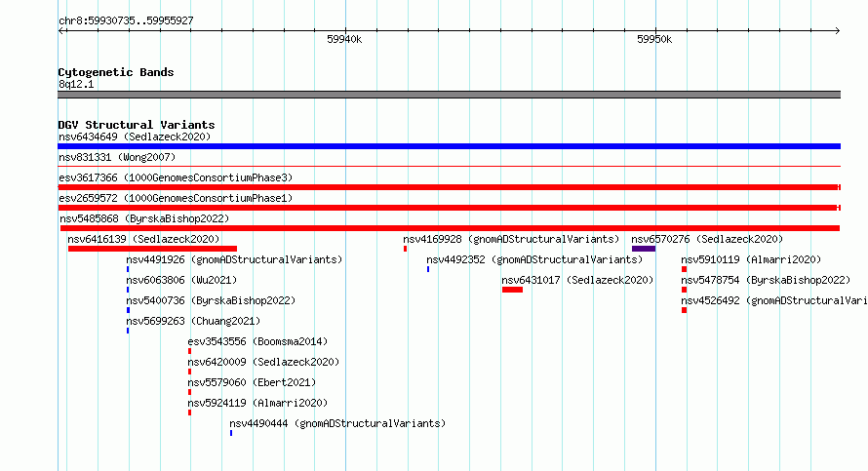Click the nsv5579060 (Ebert2021) label
The image size is (868, 471).
click(x=252, y=382)
